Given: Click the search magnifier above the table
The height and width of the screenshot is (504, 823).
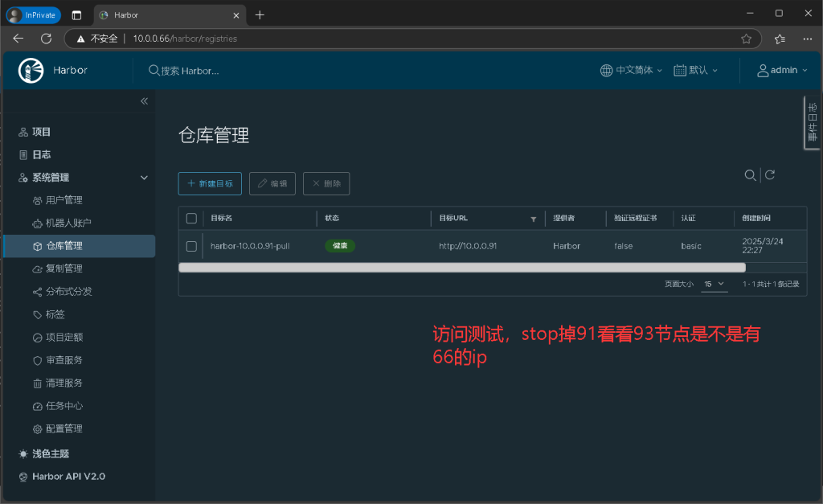Looking at the screenshot, I should click(x=750, y=175).
